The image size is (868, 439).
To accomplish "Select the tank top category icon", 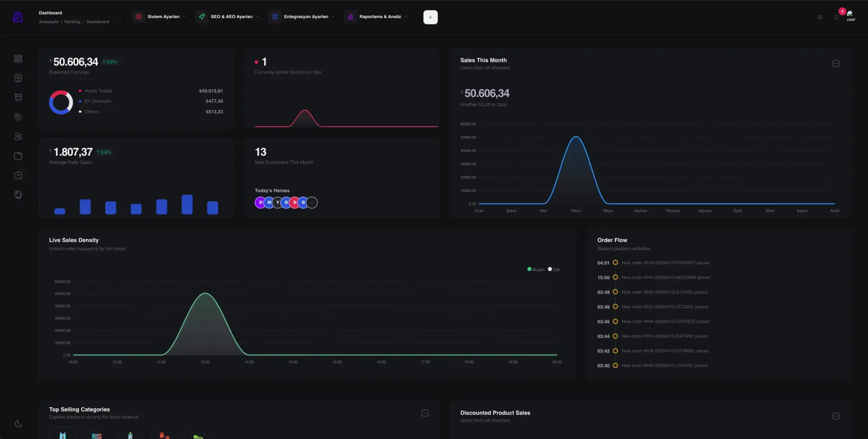I will click(63, 435).
